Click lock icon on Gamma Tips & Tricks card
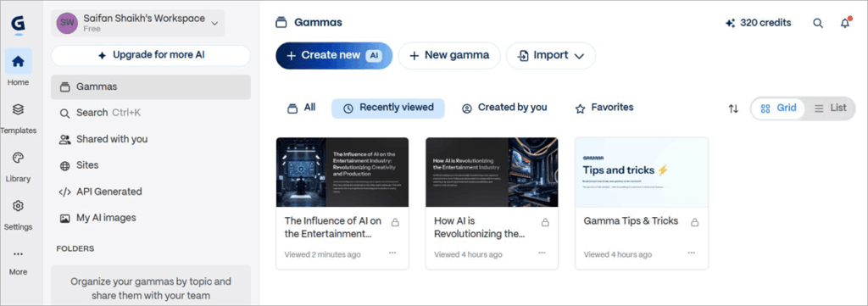 (x=694, y=222)
